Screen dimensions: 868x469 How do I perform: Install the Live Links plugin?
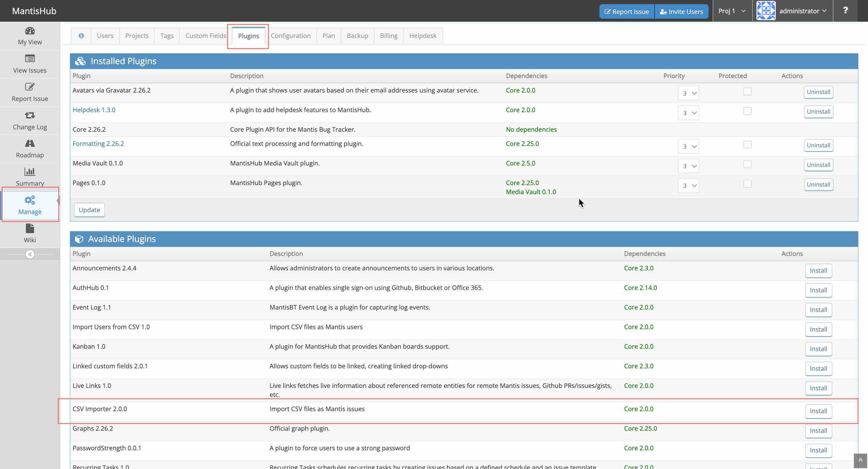[818, 388]
